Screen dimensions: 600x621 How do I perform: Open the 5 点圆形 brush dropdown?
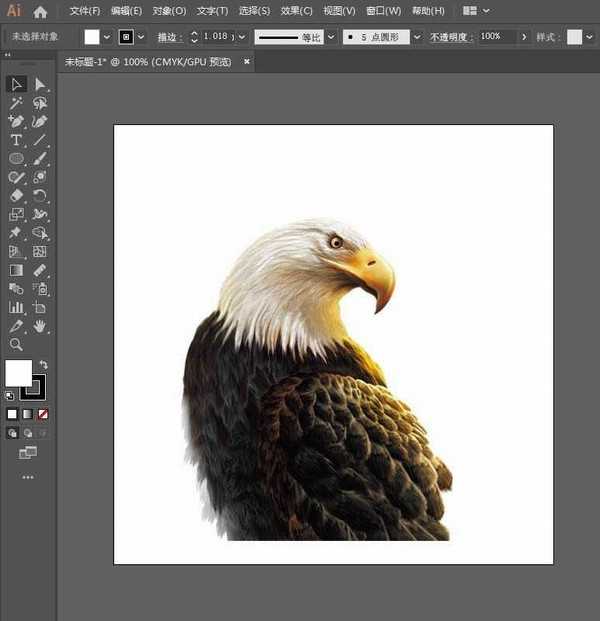point(416,37)
